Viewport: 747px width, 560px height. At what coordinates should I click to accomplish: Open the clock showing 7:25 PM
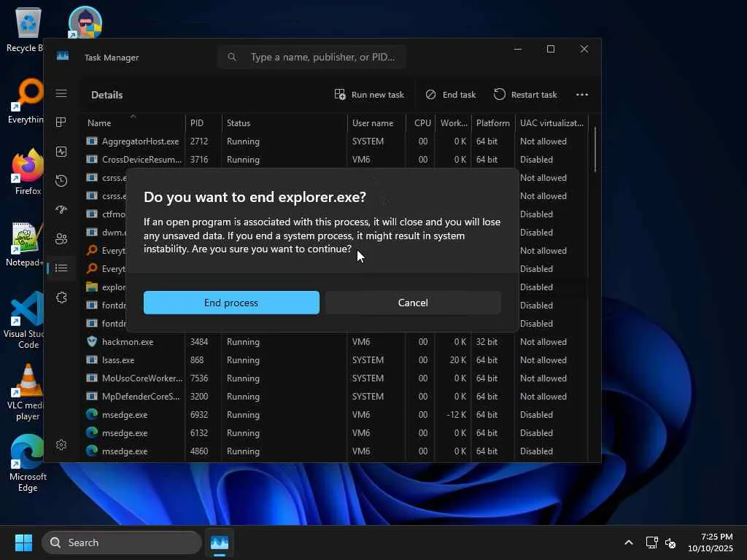711,542
